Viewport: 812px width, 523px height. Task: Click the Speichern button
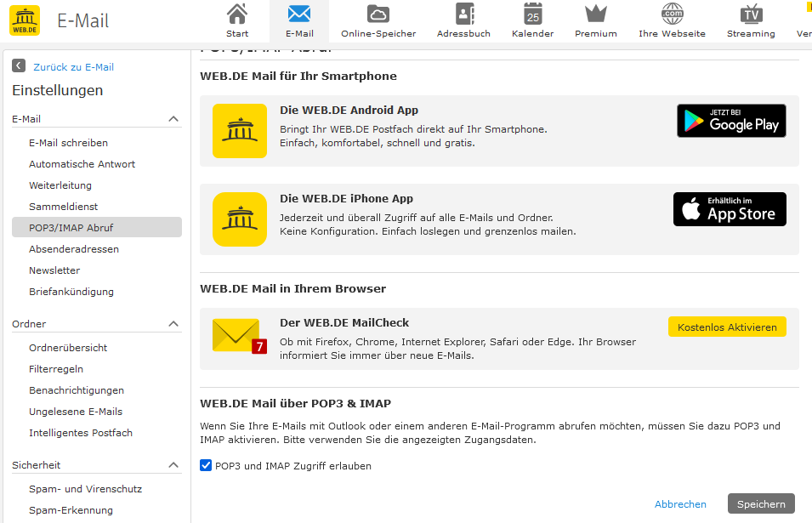[761, 503]
